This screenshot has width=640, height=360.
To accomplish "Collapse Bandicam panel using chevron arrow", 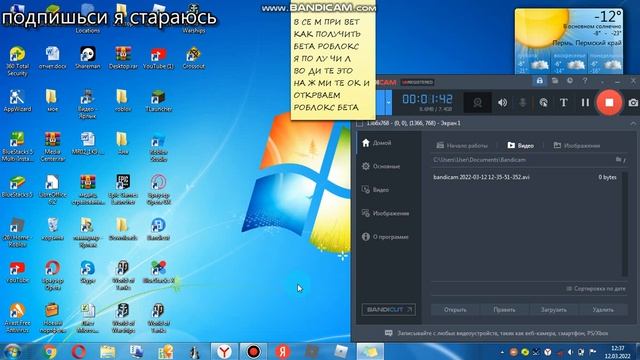I will coord(633,123).
